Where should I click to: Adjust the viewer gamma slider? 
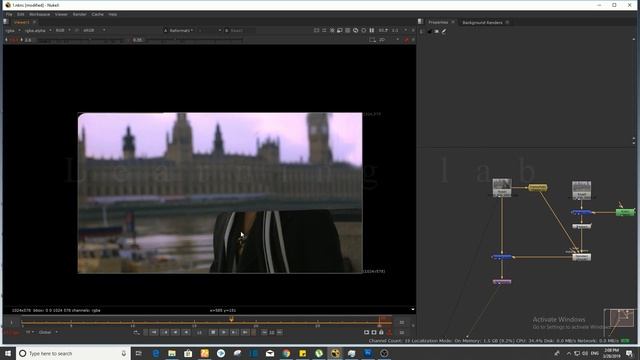click(x=195, y=40)
